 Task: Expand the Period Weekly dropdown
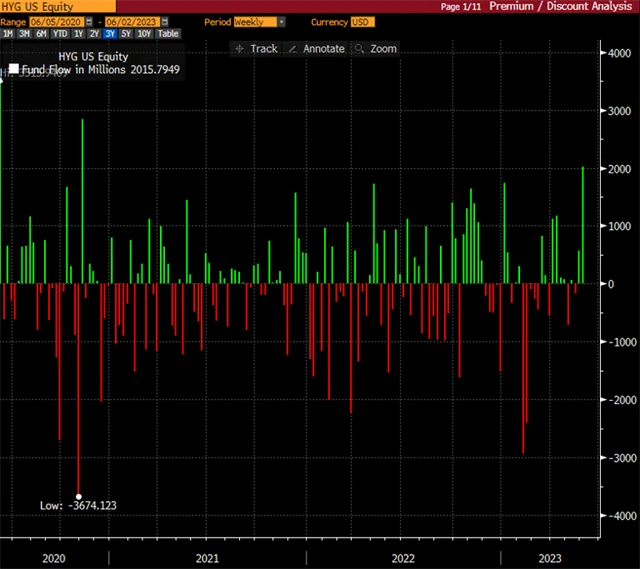(x=280, y=21)
